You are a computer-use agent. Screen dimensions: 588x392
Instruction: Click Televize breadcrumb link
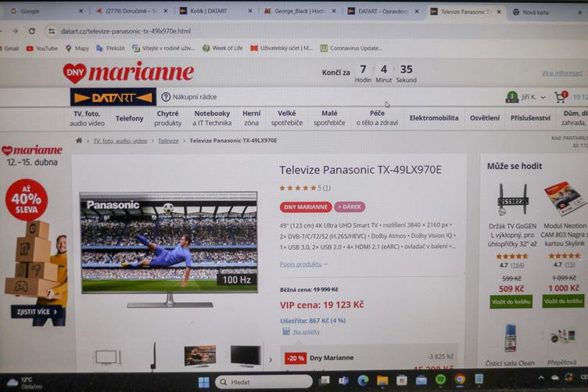pos(168,141)
